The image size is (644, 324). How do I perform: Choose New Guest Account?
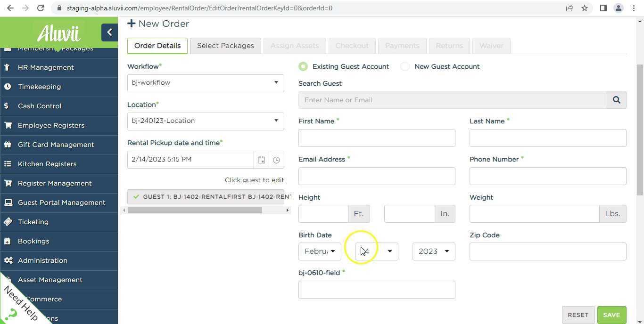[x=405, y=66]
